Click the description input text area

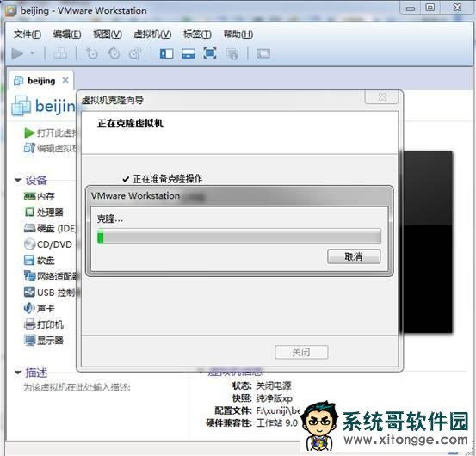point(77,387)
